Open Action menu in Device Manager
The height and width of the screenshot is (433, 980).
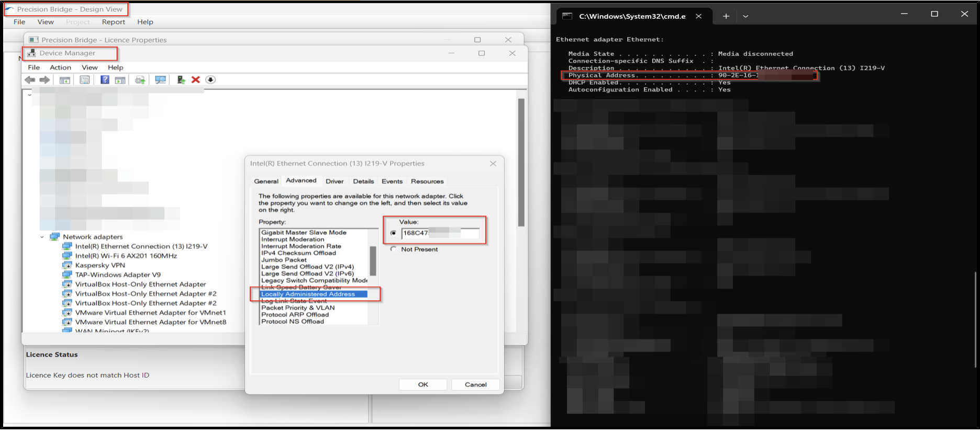pyautogui.click(x=60, y=67)
